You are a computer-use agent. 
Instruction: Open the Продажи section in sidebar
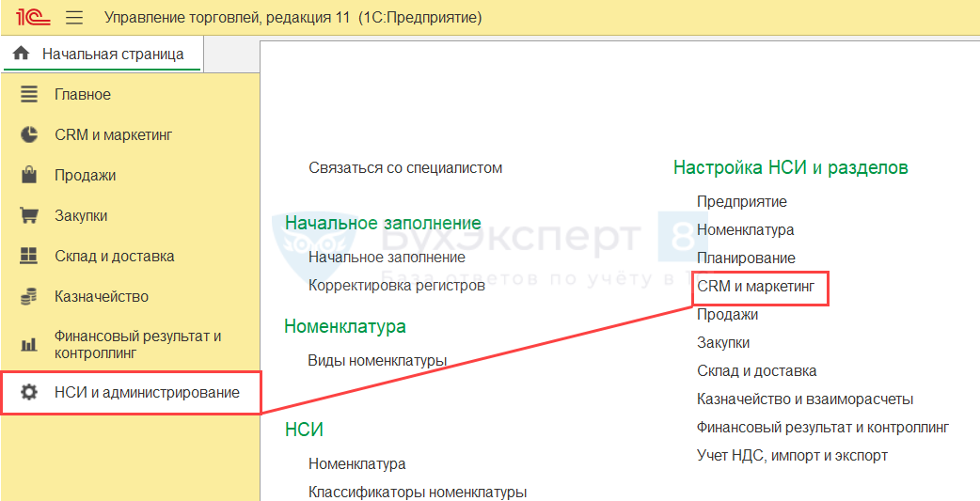tap(85, 176)
